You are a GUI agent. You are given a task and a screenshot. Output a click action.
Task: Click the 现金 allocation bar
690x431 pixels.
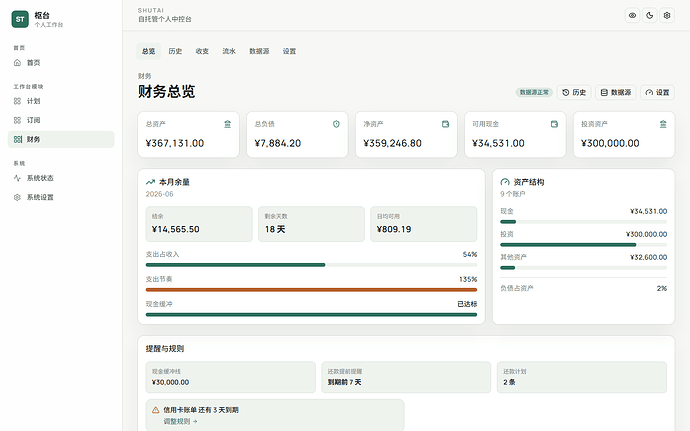(584, 222)
